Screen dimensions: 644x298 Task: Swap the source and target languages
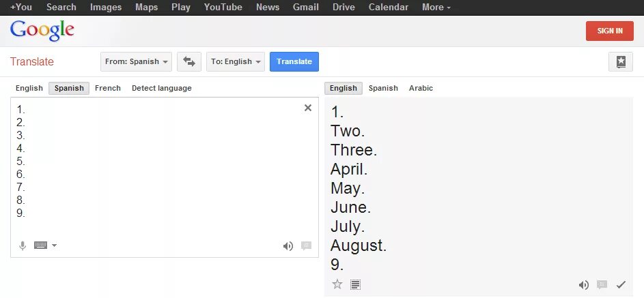[189, 61]
